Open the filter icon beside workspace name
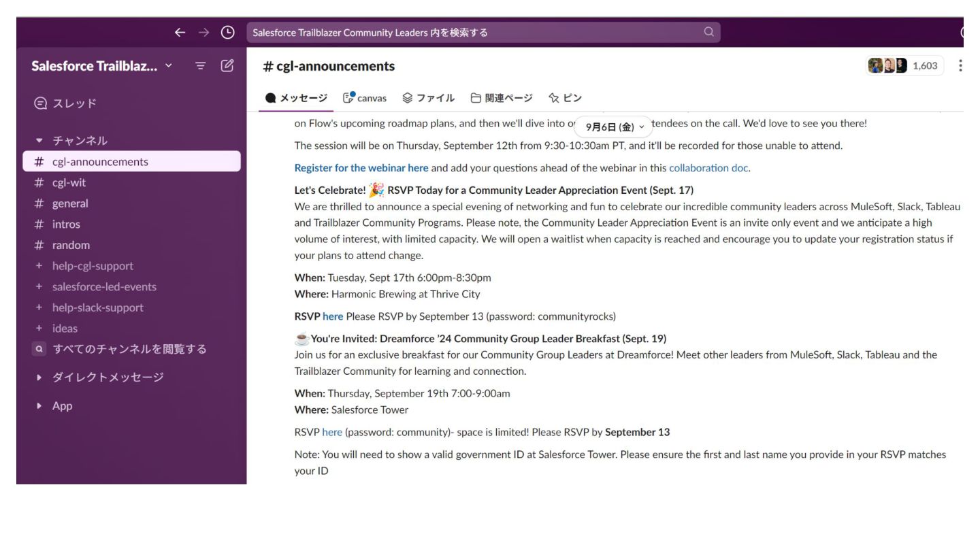Image resolution: width=980 pixels, height=551 pixels. pos(200,66)
